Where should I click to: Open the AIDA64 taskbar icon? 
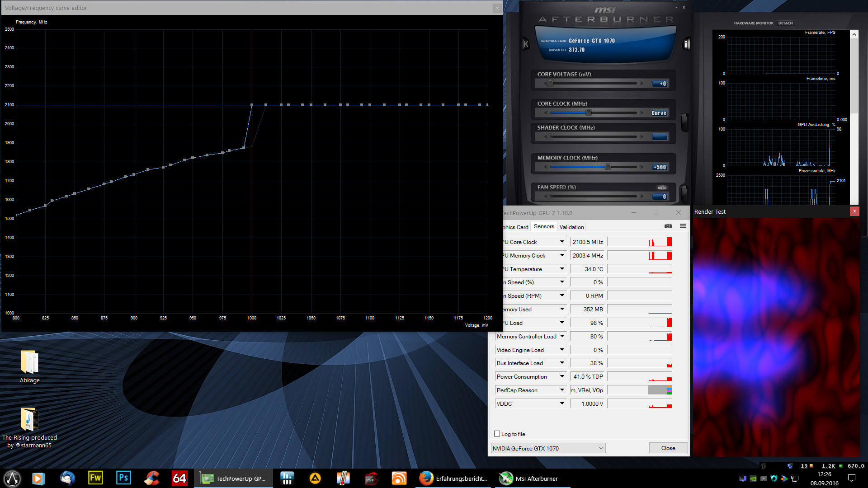179,478
